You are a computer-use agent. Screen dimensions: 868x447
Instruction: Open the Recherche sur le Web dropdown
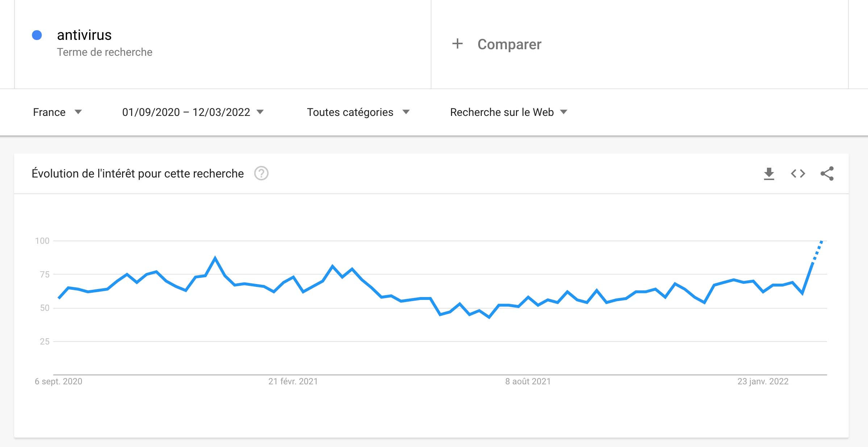(x=508, y=112)
